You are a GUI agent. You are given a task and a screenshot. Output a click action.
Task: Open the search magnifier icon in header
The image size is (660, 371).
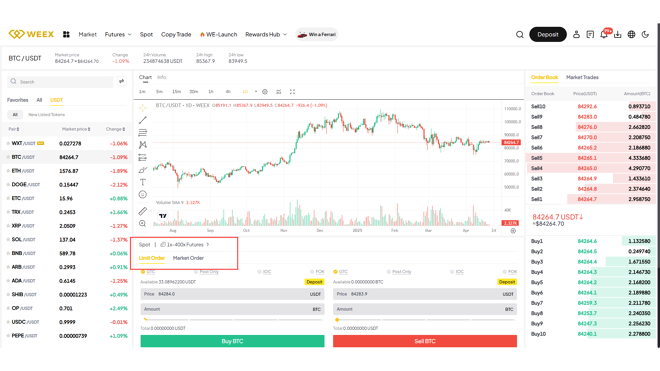click(520, 35)
